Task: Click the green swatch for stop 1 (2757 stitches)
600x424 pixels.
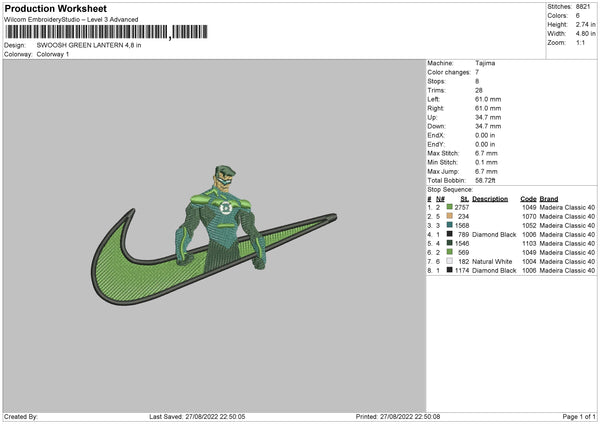Action: click(x=450, y=207)
